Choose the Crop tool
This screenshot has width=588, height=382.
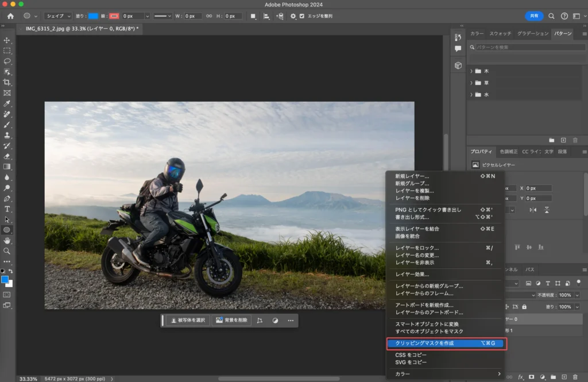click(x=7, y=82)
